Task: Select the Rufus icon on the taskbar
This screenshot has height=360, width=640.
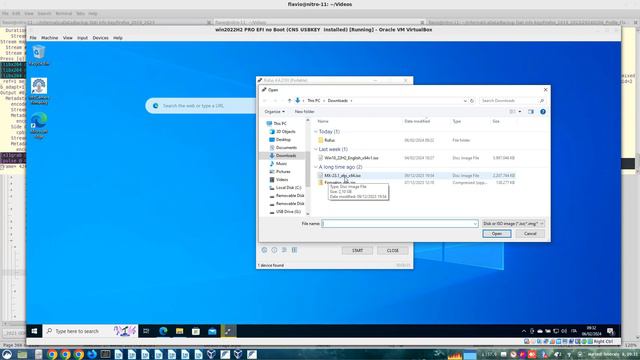Action: pyautogui.click(x=228, y=331)
